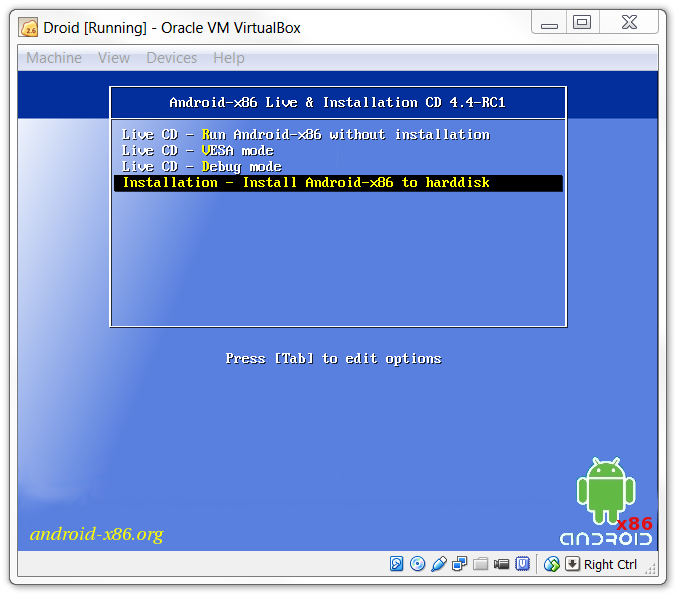Screen dimensions: 675x597
Task: Close the Droid VirtualBox window
Action: (629, 22)
